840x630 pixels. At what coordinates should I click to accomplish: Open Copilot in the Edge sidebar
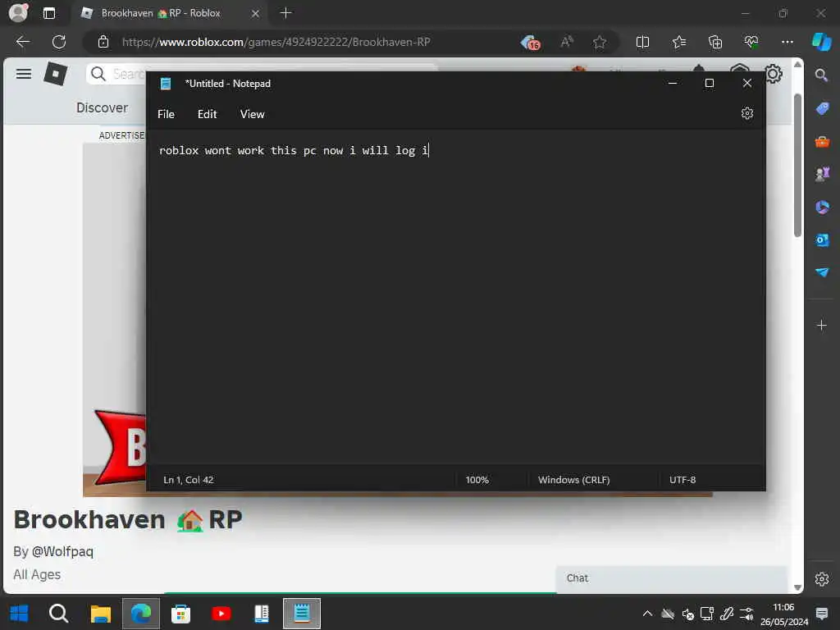[x=822, y=42]
